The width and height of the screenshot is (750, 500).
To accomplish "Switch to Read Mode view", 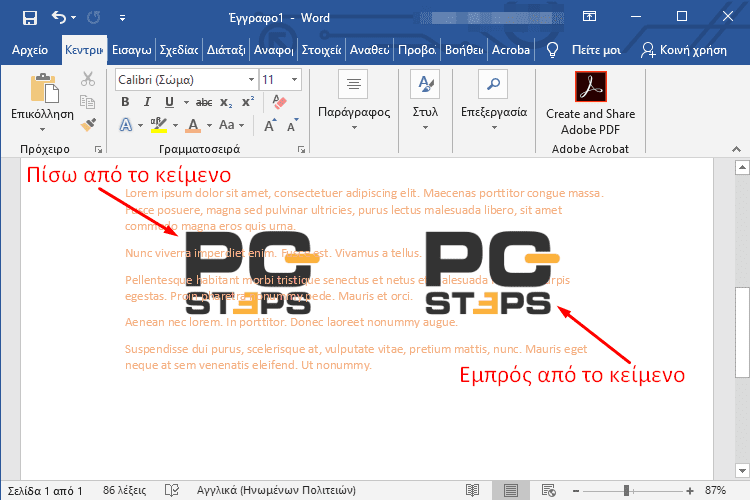I will coord(473,490).
